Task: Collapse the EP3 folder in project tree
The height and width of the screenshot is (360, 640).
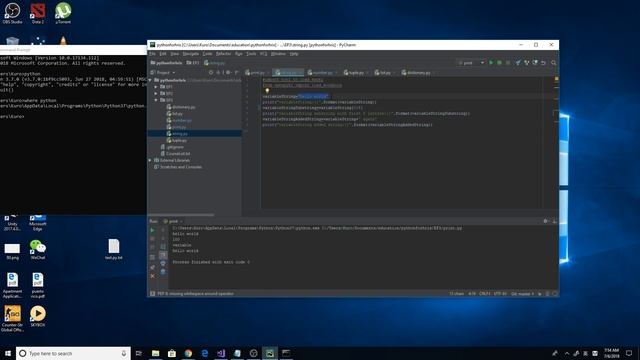Action: (156, 100)
